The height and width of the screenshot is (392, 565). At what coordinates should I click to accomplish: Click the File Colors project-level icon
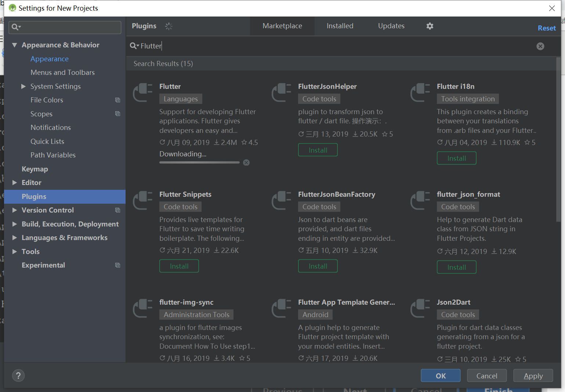[117, 100]
